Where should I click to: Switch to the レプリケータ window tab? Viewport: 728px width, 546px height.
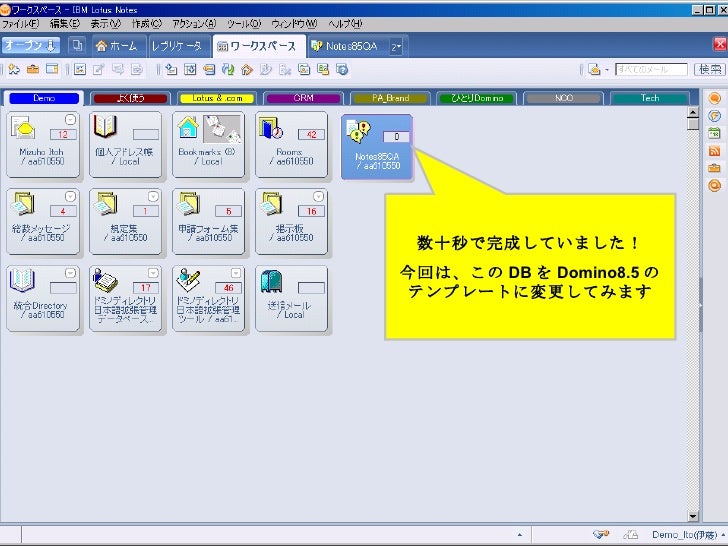179,46
